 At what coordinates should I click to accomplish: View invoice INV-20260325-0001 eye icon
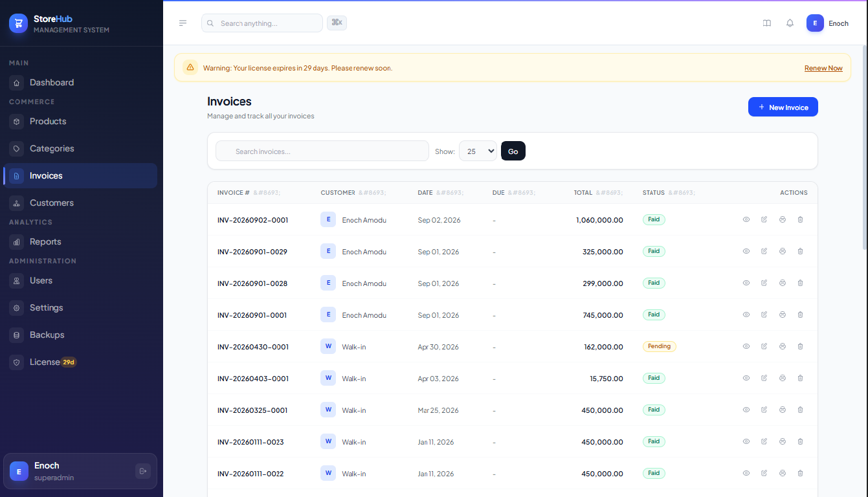746,410
